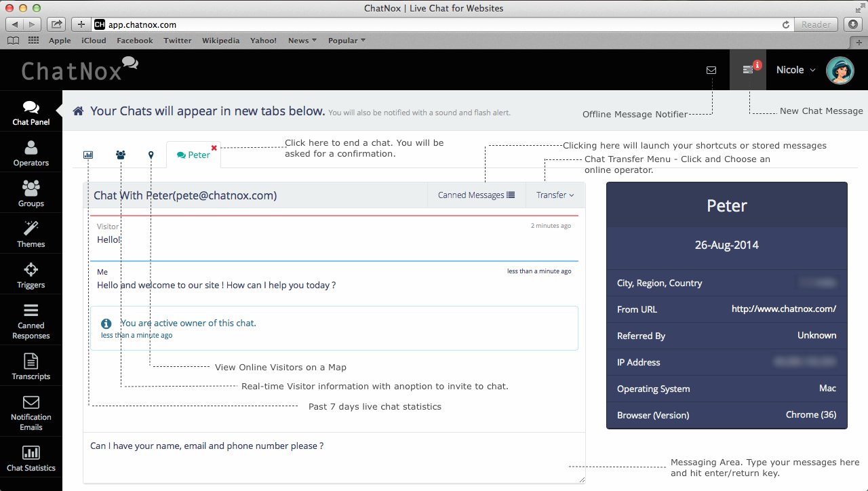Open the Operators sidebar section
Viewport: 868px width, 491px height.
coord(31,153)
